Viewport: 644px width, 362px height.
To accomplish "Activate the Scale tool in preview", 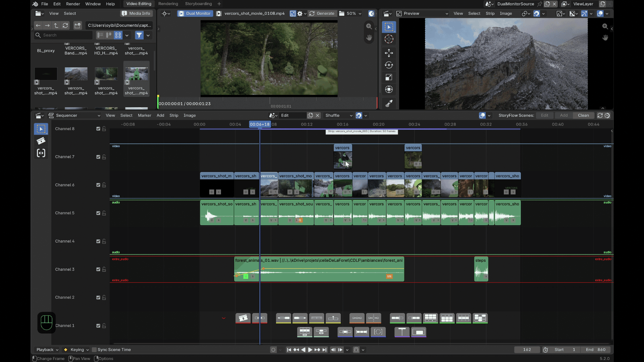I will point(389,77).
